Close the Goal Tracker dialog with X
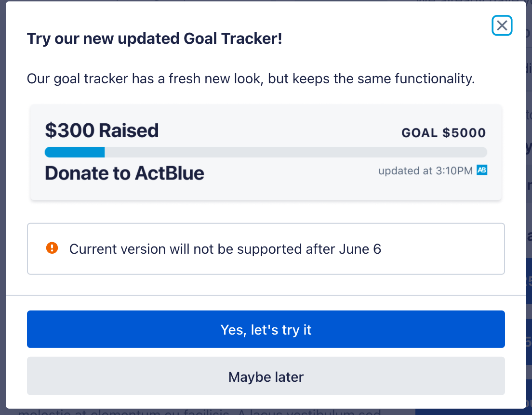This screenshot has height=415, width=532. pyautogui.click(x=502, y=26)
